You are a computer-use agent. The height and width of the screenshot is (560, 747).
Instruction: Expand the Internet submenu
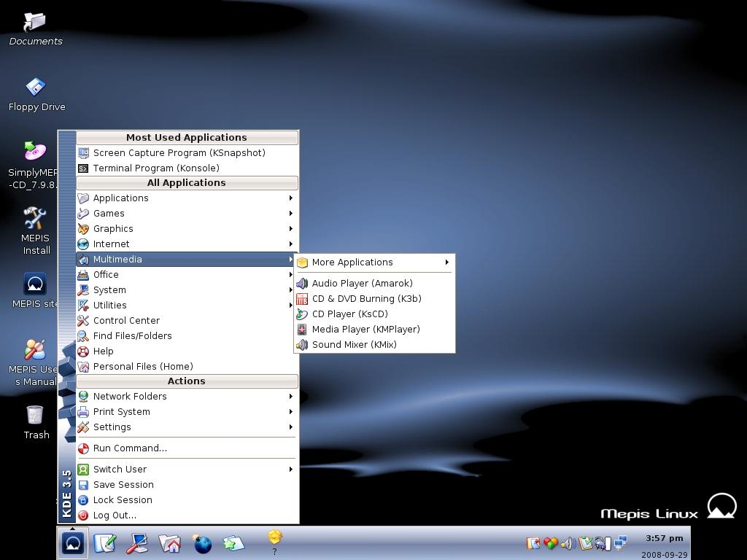tap(187, 244)
